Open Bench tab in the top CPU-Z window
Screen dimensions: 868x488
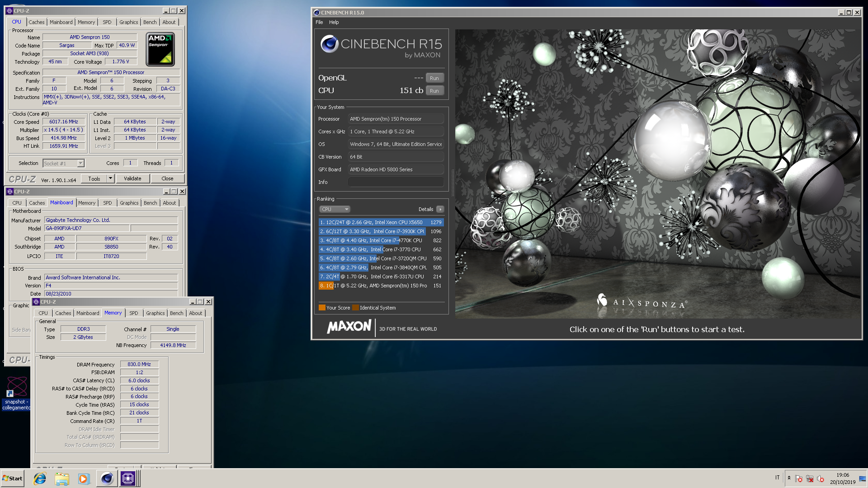coord(150,22)
